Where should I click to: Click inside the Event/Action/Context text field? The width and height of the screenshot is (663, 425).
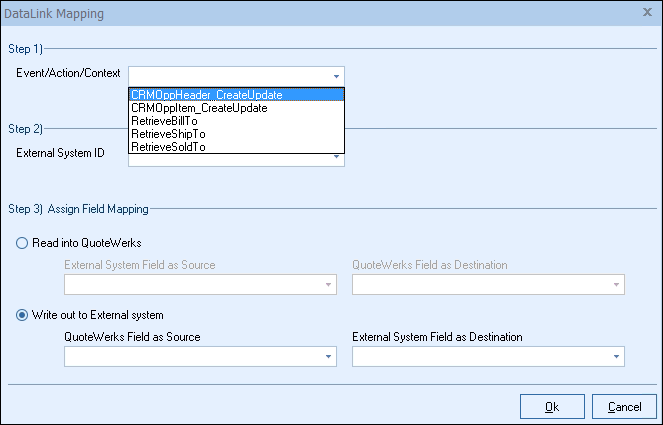(x=228, y=75)
